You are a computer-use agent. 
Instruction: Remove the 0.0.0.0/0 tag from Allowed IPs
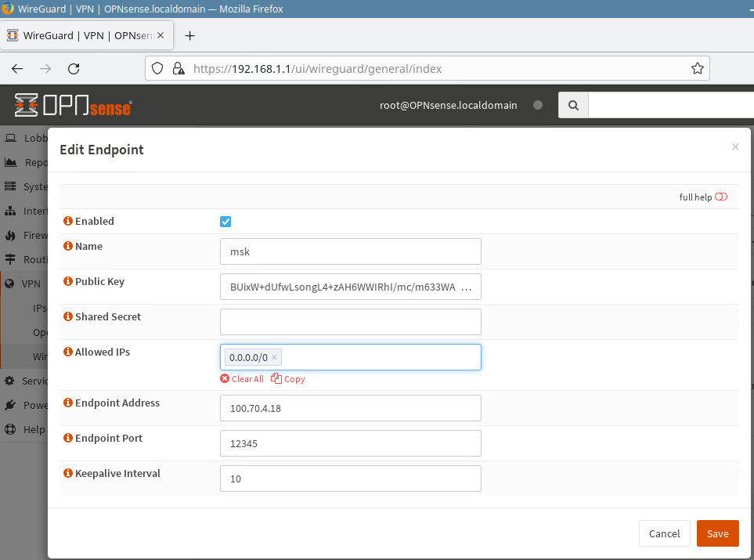[x=274, y=358]
